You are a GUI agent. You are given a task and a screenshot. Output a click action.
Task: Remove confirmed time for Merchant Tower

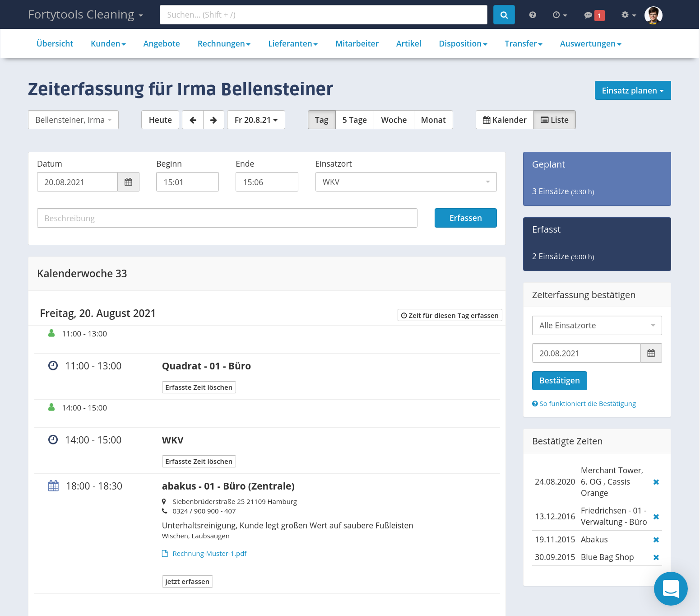point(656,482)
